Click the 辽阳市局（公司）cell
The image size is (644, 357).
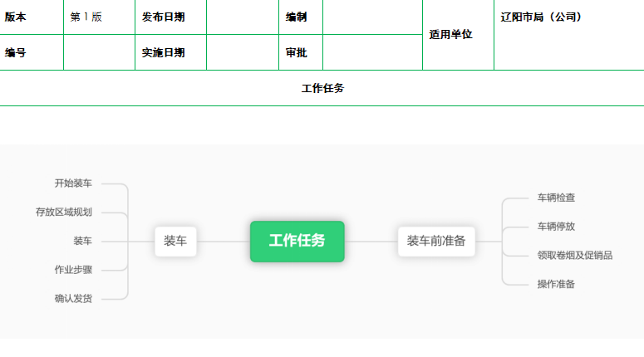click(569, 35)
